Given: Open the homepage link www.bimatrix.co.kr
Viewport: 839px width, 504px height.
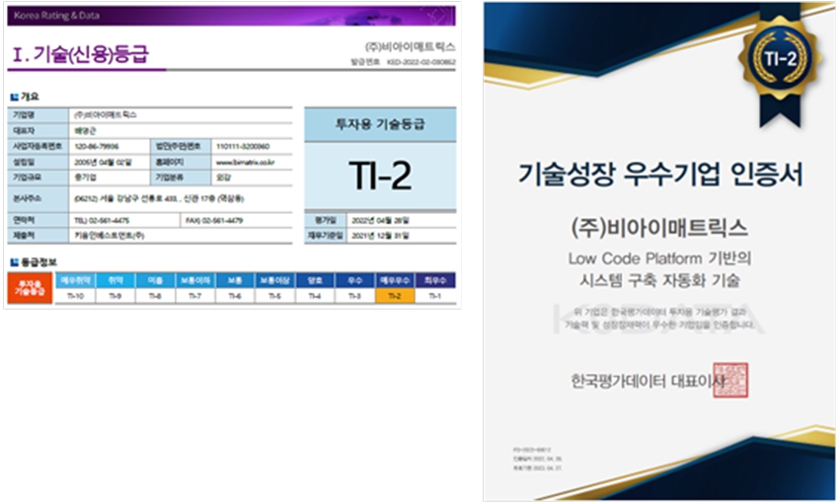Looking at the screenshot, I should [245, 162].
